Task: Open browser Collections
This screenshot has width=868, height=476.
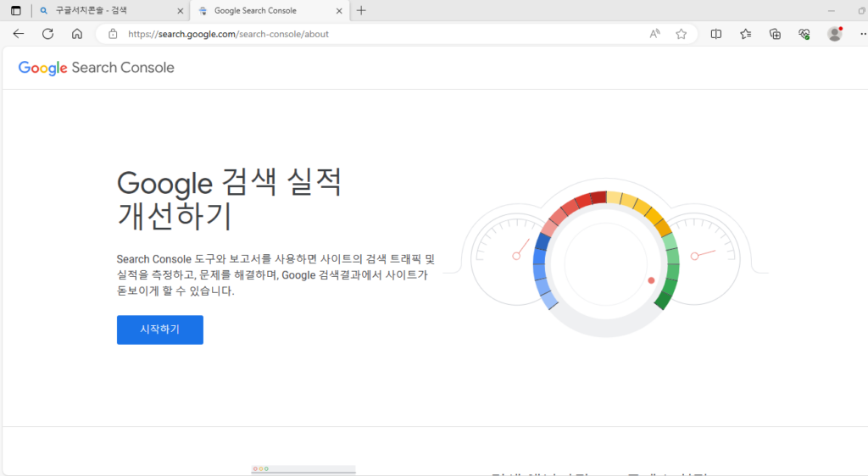Action: 775,34
